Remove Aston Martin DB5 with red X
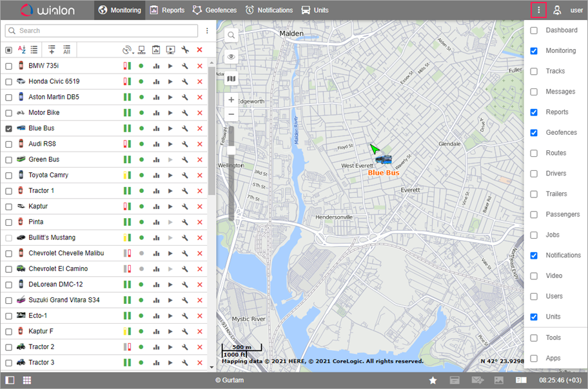 tap(199, 97)
